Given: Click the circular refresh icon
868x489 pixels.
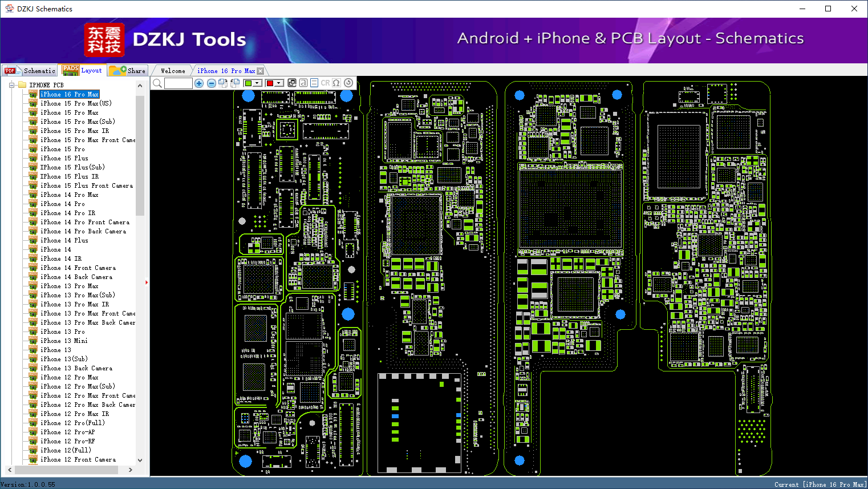Looking at the screenshot, I should [348, 83].
